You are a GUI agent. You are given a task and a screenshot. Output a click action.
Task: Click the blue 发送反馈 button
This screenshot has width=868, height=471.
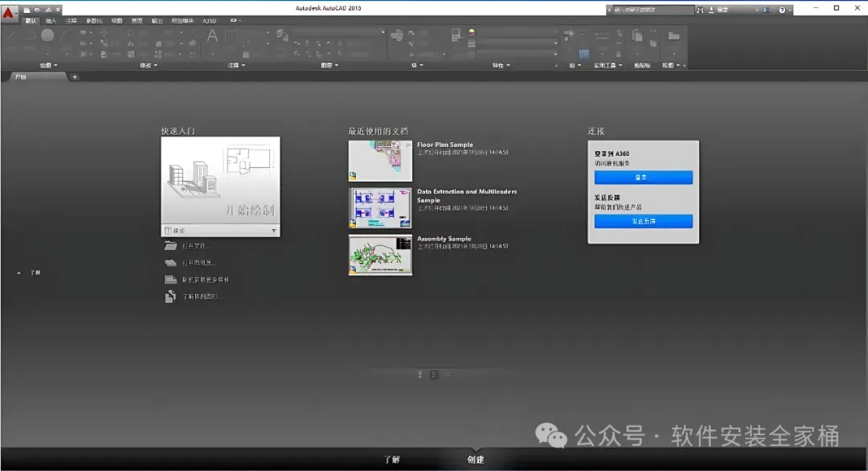[643, 221]
